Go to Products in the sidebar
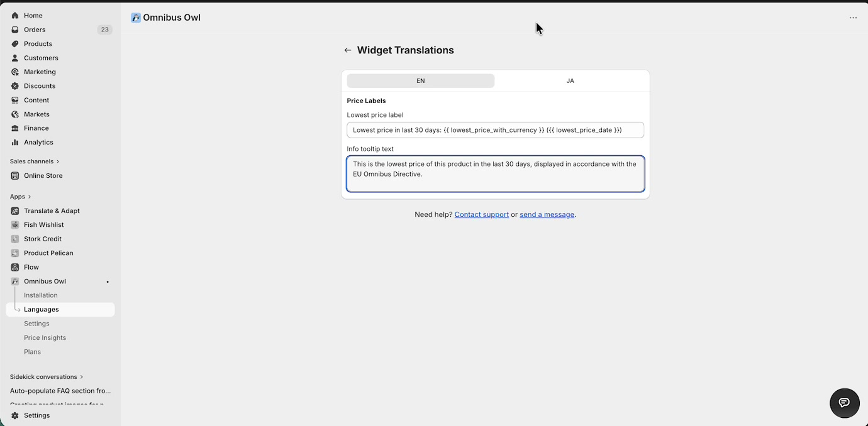The height and width of the screenshot is (426, 868). (38, 44)
